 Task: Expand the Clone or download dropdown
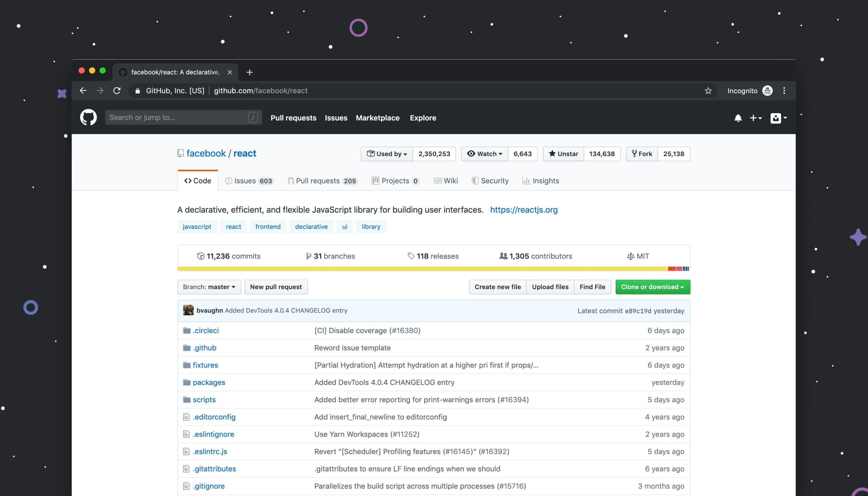point(652,287)
